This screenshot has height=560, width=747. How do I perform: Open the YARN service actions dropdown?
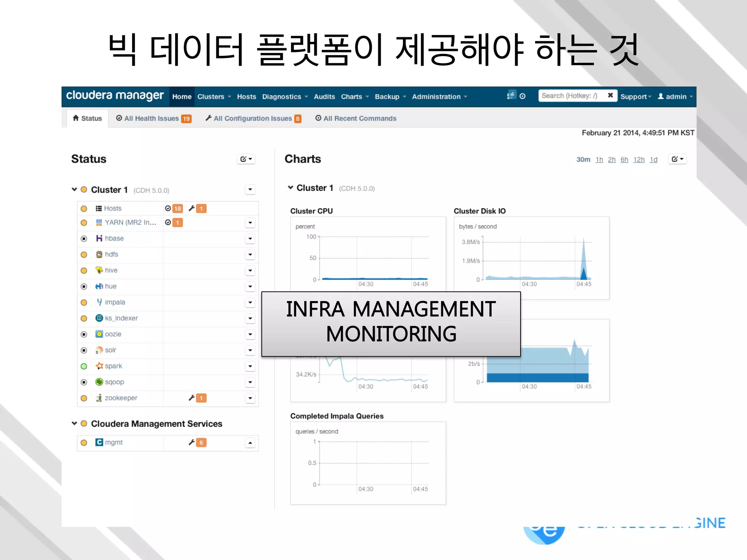tap(250, 223)
